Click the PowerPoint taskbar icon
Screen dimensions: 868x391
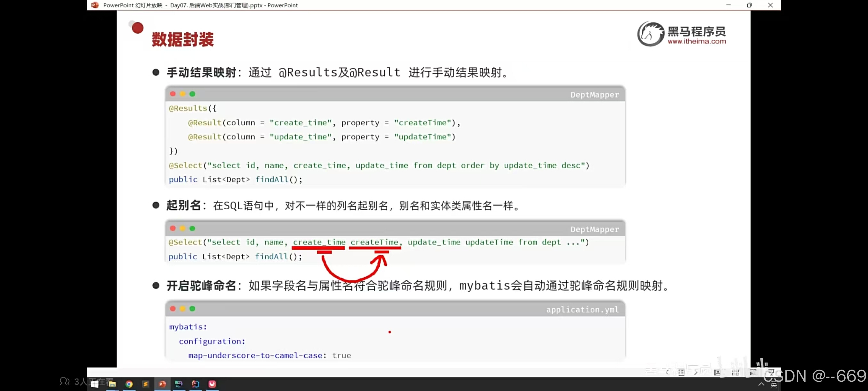(162, 384)
